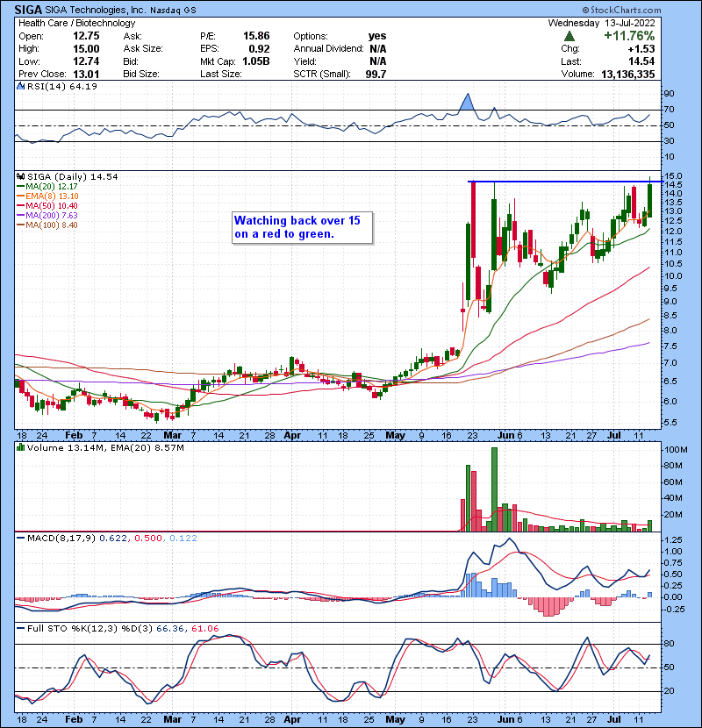Click the deepest red MACD histogram bar

pyautogui.click(x=549, y=606)
